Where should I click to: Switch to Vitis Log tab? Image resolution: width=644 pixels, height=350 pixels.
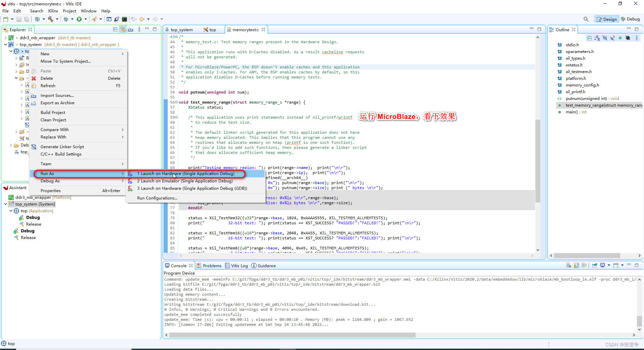click(236, 266)
